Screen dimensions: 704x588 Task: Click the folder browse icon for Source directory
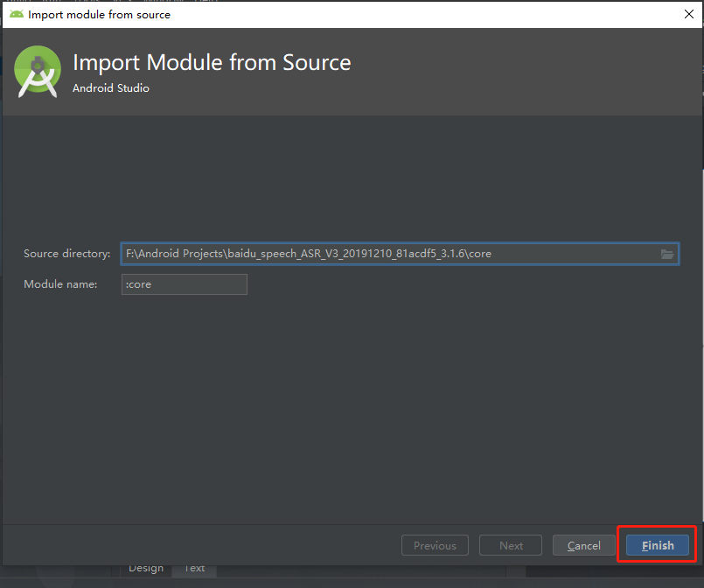pyautogui.click(x=667, y=254)
